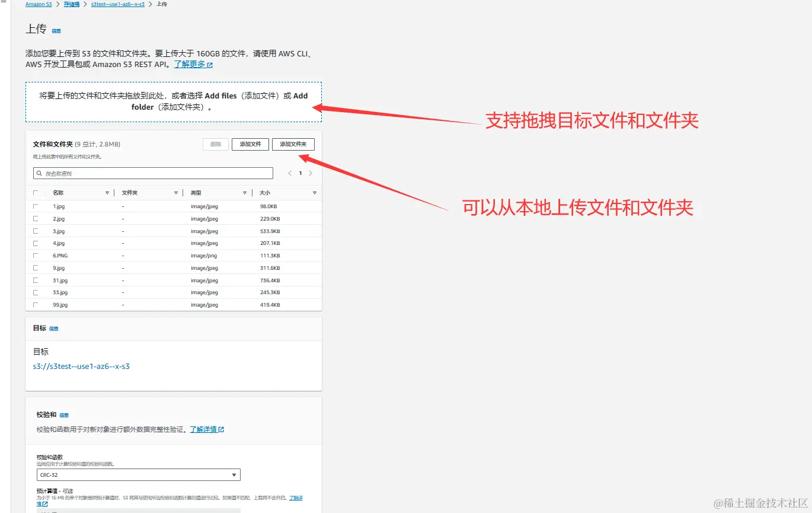Check the box for 9.jpg
Screen dimensions: 812x513
(x=36, y=268)
